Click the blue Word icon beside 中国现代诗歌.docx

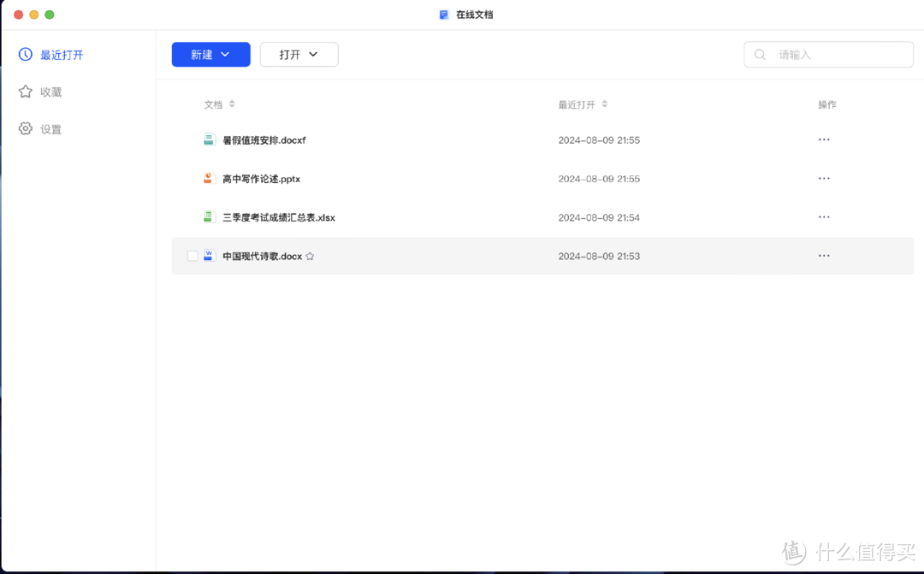coord(208,255)
